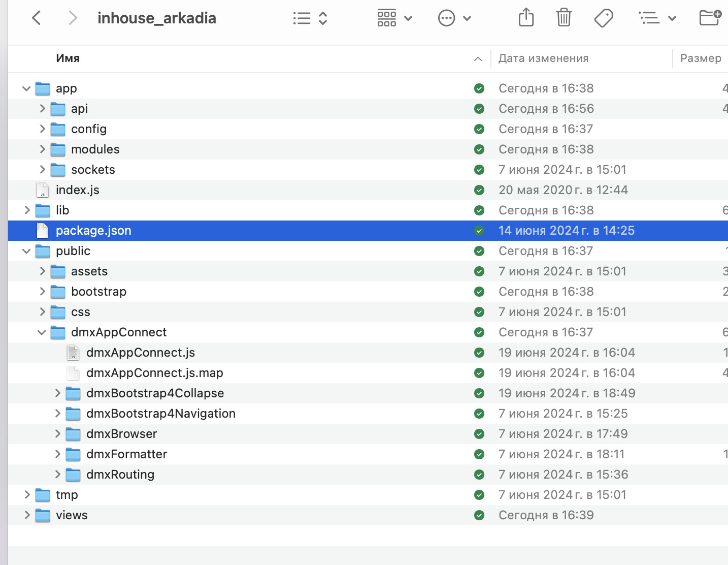This screenshot has width=728, height=565.
Task: Expand the dmxBrowser folder
Action: pos(57,434)
